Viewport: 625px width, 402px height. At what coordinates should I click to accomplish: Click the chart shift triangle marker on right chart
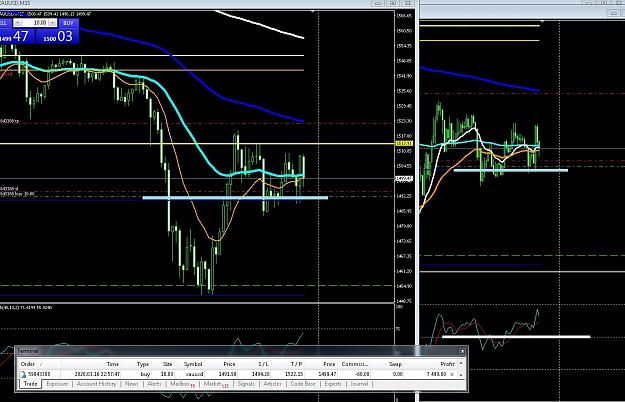[x=542, y=21]
